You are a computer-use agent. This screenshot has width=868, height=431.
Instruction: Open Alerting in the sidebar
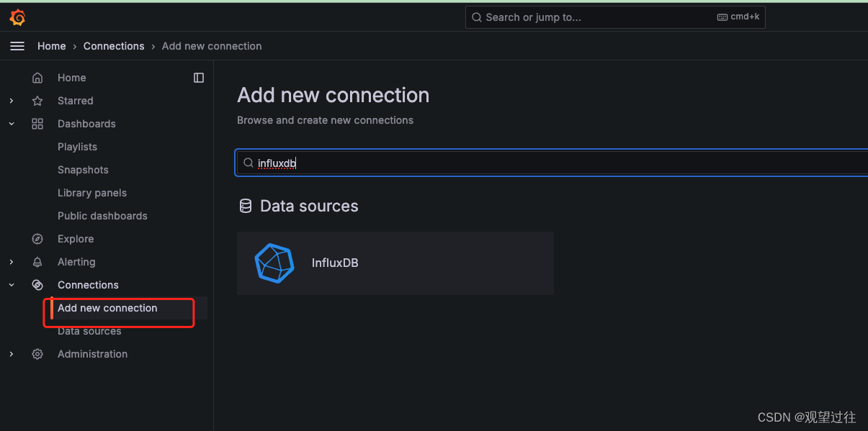click(76, 262)
